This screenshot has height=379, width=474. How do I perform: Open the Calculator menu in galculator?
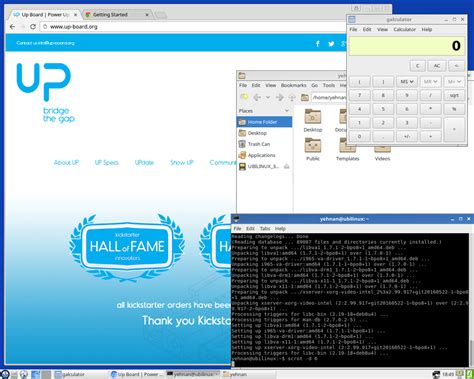404,30
